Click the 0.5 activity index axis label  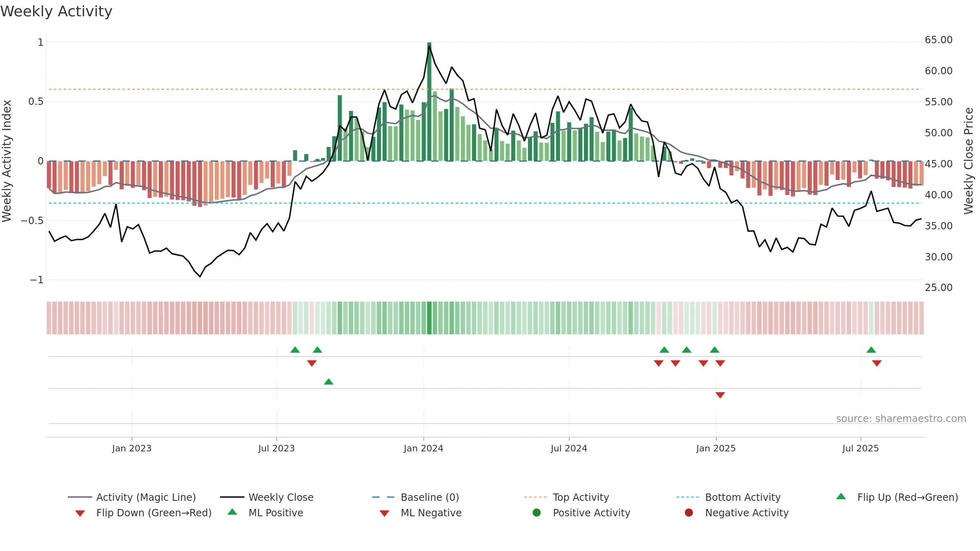tap(36, 102)
